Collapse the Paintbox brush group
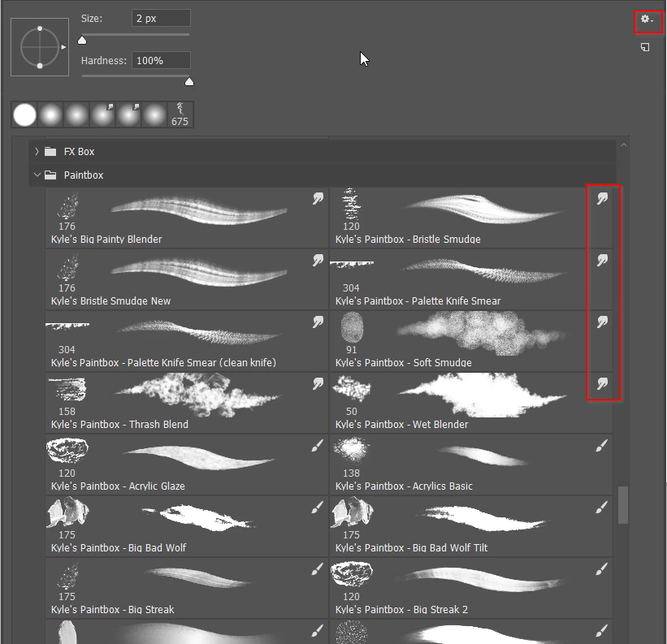The height and width of the screenshot is (644, 667). point(37,175)
